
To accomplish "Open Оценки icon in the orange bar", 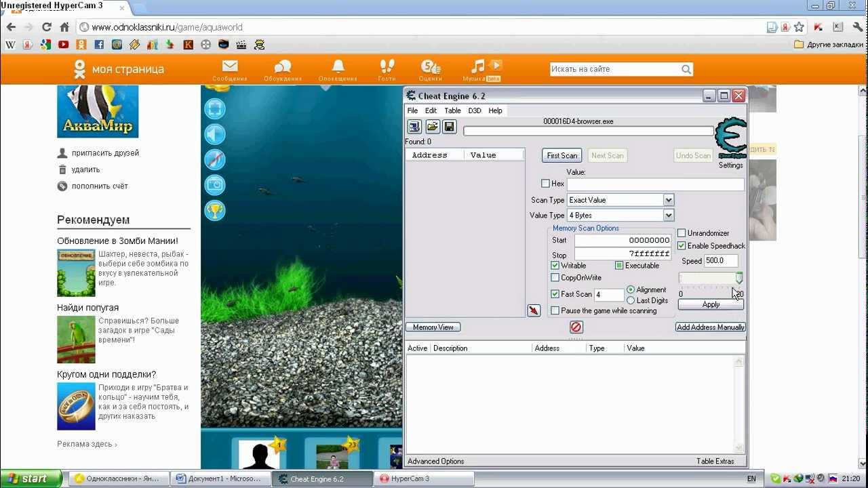I will 431,66.
